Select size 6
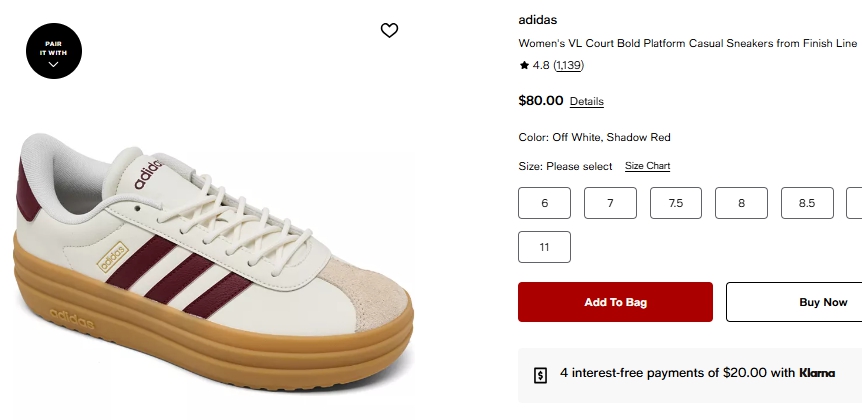The height and width of the screenshot is (420, 862). coord(544,203)
